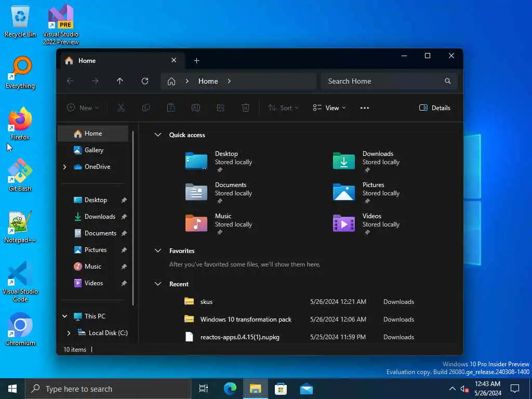Select Gallery in the navigation pane
Screen dimensions: 532x399
coord(93,150)
